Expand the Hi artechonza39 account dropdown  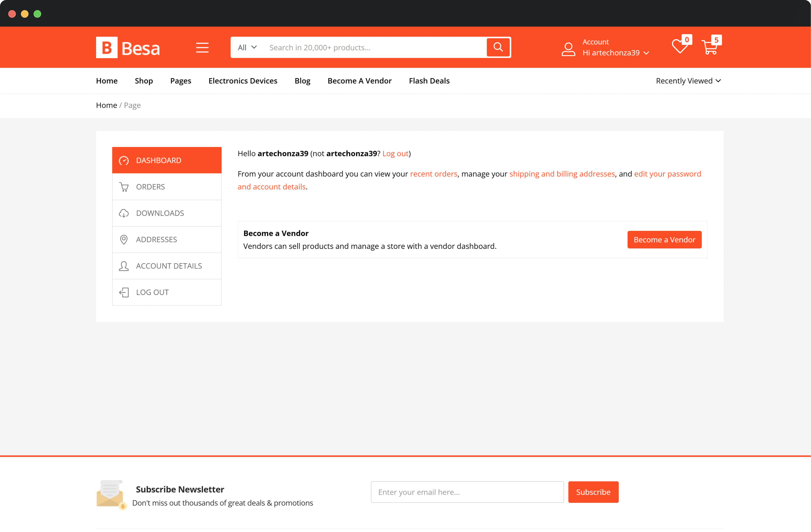(x=615, y=53)
